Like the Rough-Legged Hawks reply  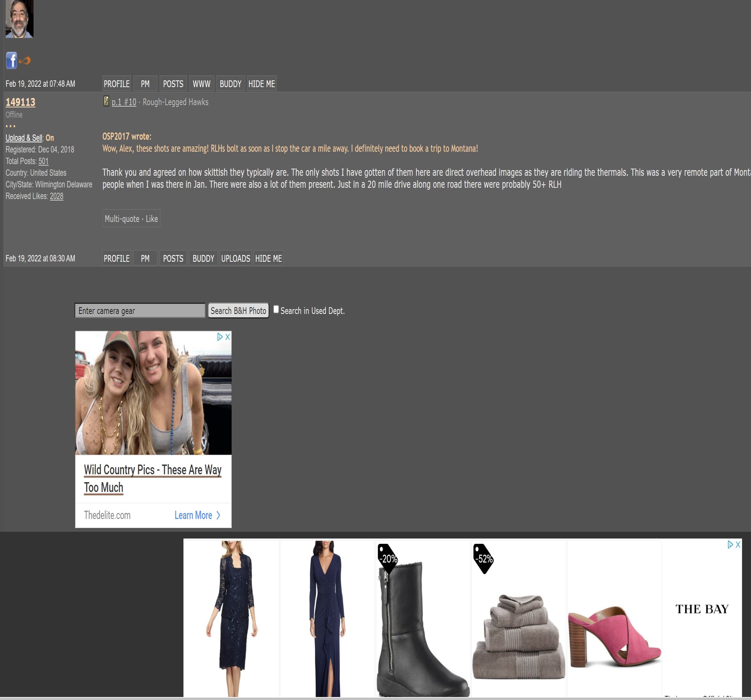152,219
